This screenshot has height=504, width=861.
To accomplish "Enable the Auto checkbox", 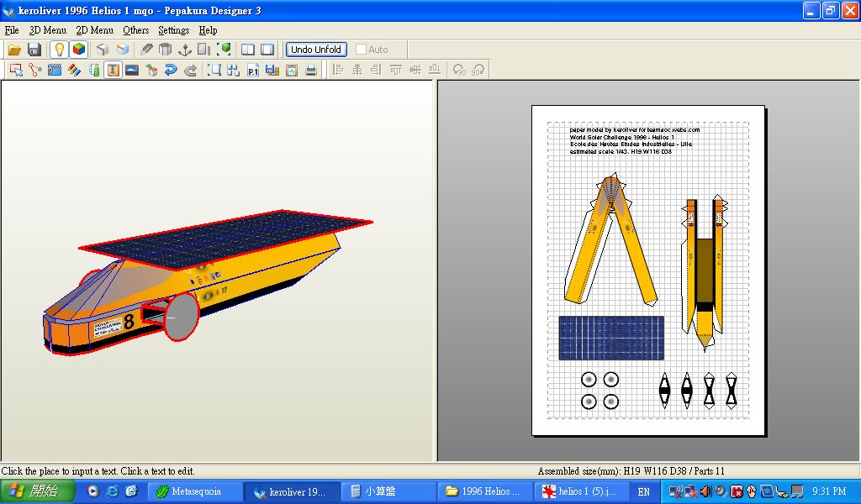I will (x=362, y=50).
